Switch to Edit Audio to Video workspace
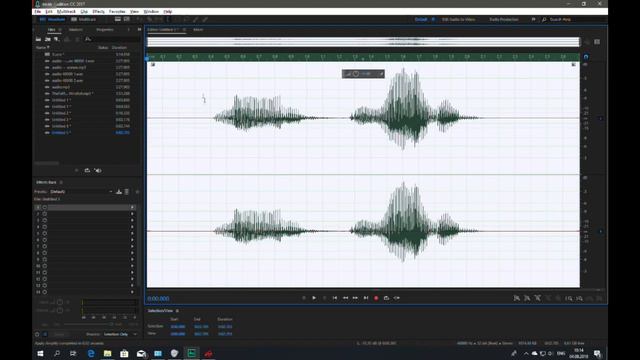 coord(458,19)
